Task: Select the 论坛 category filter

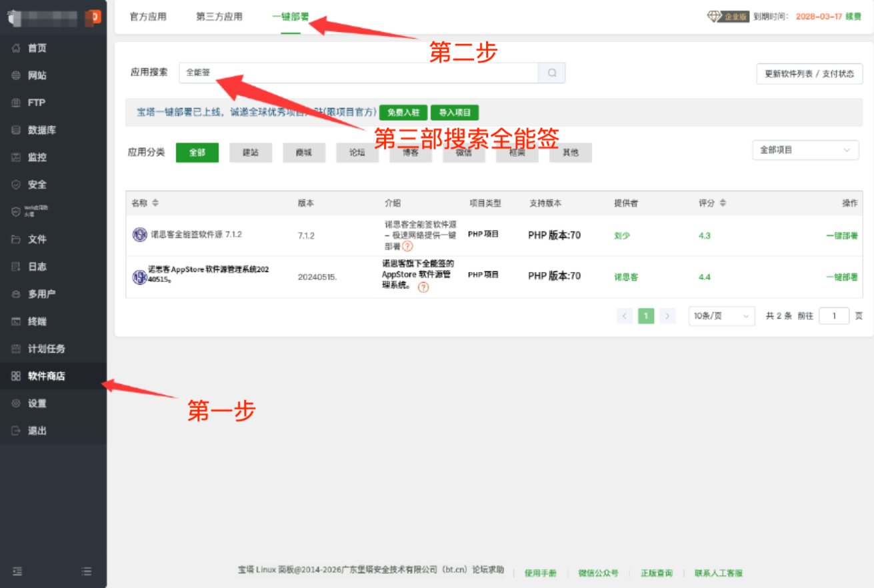Action: pos(357,153)
